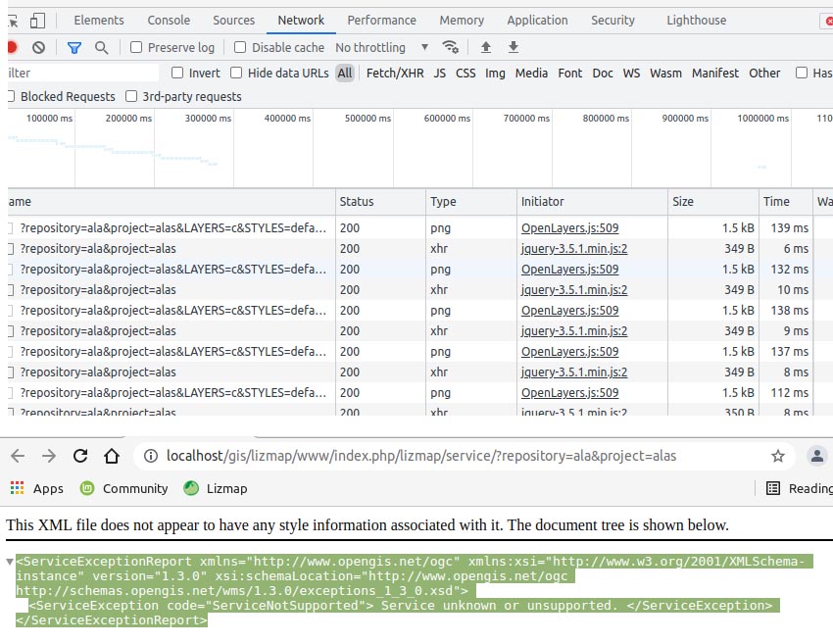Viewport: 833px width, 644px height.
Task: Reload the page with the refresh icon
Action: [81, 455]
